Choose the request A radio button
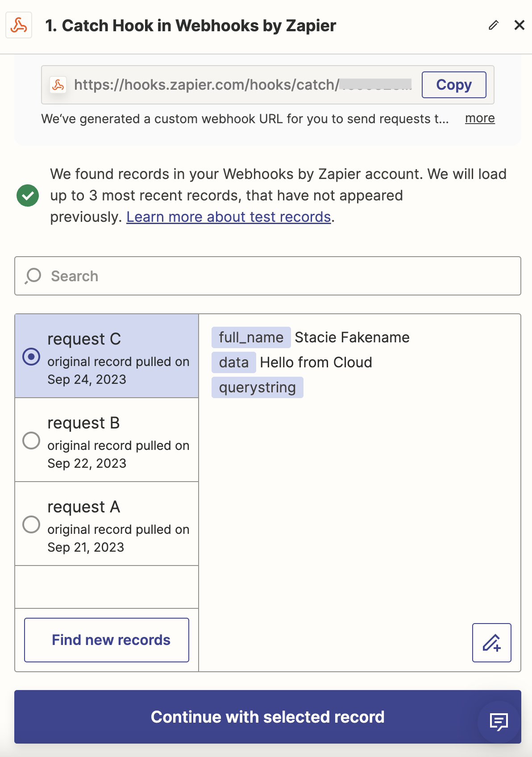Viewport: 532px width, 757px height. [x=31, y=524]
